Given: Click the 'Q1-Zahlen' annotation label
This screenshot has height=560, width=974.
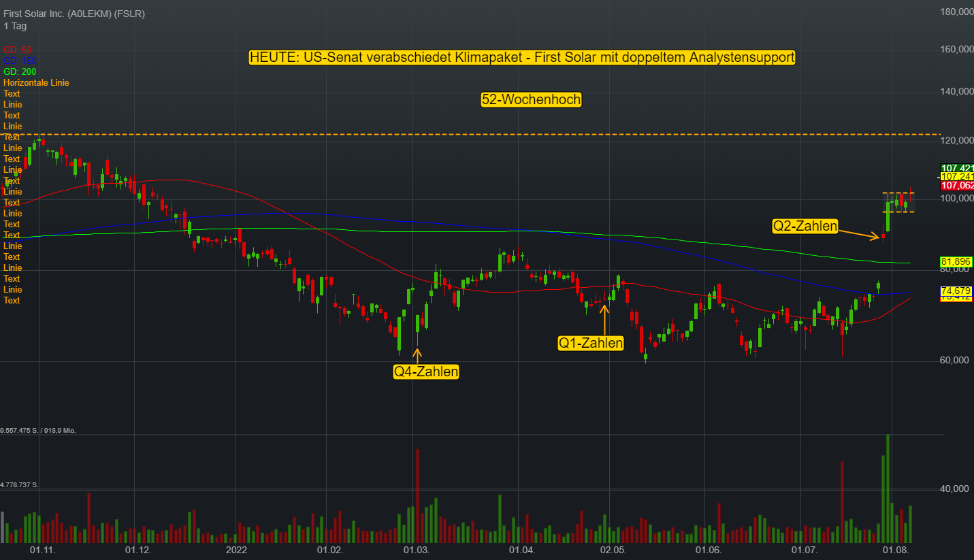Looking at the screenshot, I should pyautogui.click(x=591, y=343).
